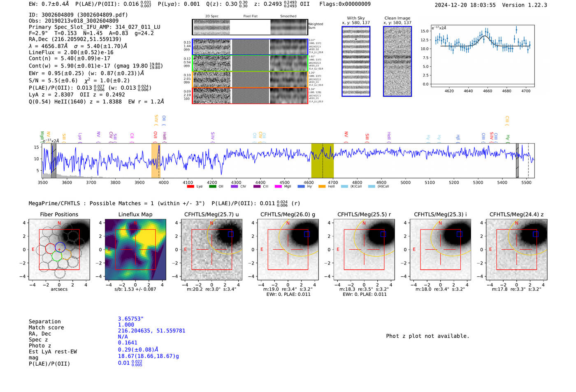Viewport: 576px width, 392px height.
Task: Click the purple CIV legend swatch
Action: click(235, 186)
